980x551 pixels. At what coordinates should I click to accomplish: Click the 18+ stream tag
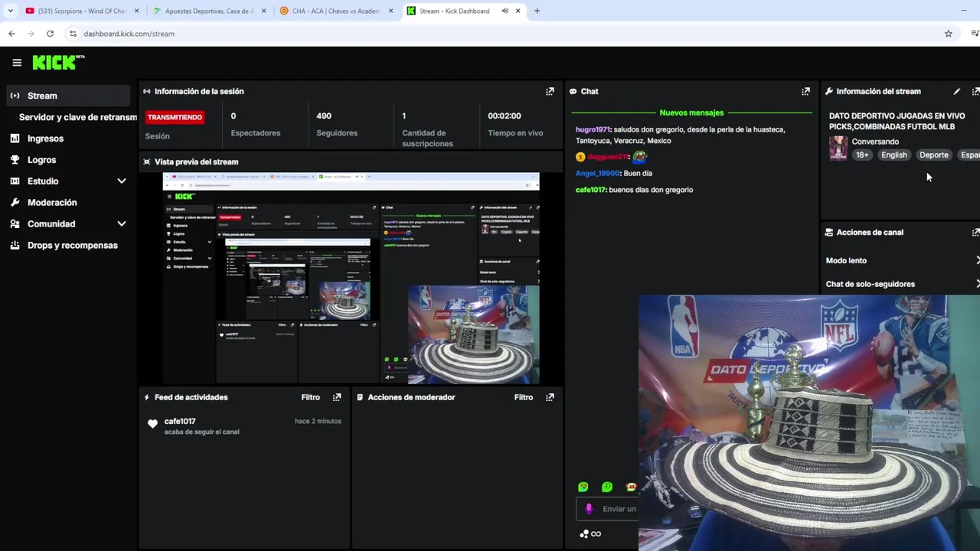[862, 155]
